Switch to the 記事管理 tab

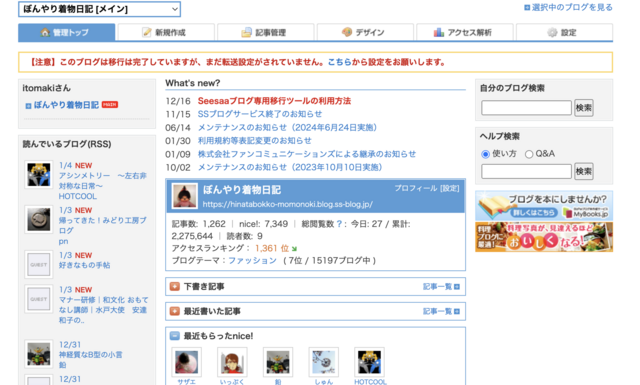coord(265,32)
